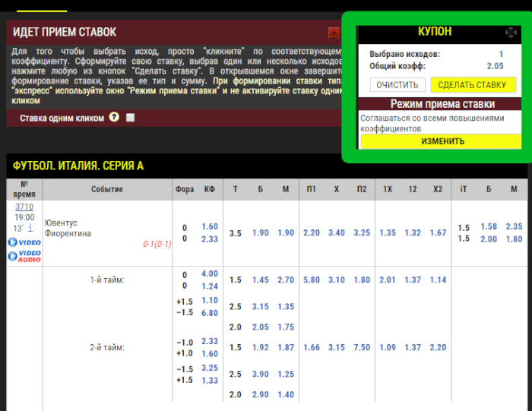Select first half П1 odds 5.80

(312, 280)
